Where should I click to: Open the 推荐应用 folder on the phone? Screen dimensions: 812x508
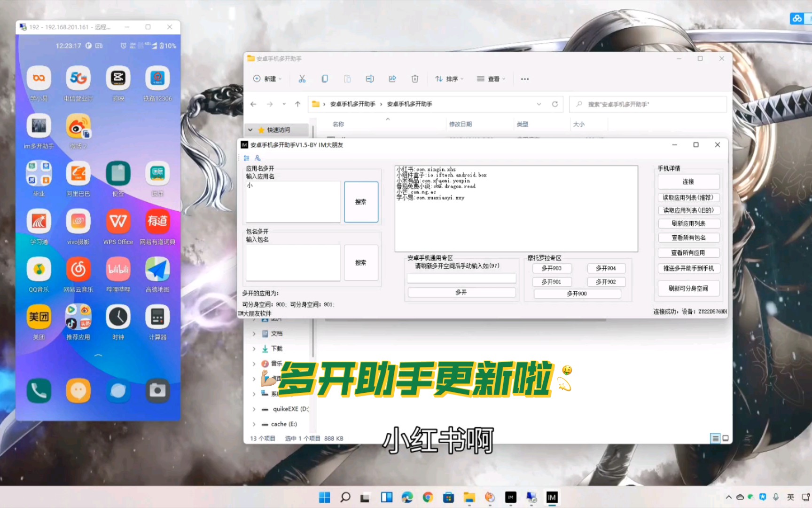click(x=78, y=317)
